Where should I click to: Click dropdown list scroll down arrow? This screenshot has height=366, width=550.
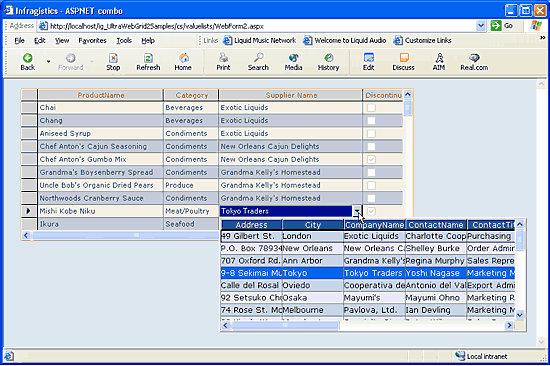point(520,315)
